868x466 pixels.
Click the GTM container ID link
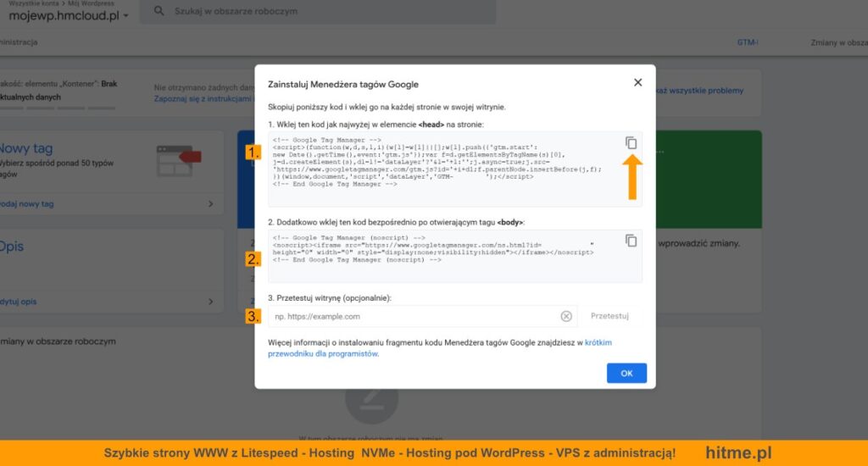pyautogui.click(x=747, y=42)
